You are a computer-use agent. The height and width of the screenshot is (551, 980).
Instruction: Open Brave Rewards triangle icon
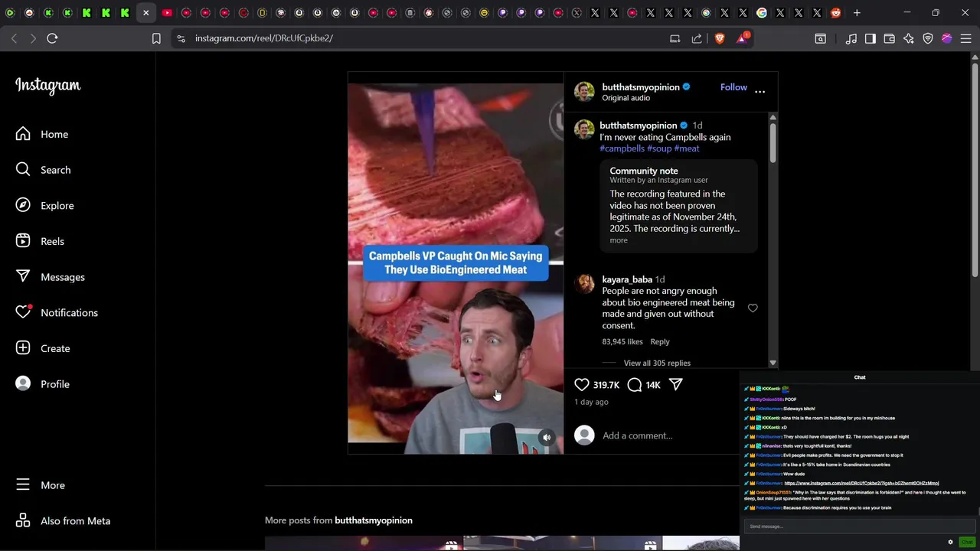[742, 38]
